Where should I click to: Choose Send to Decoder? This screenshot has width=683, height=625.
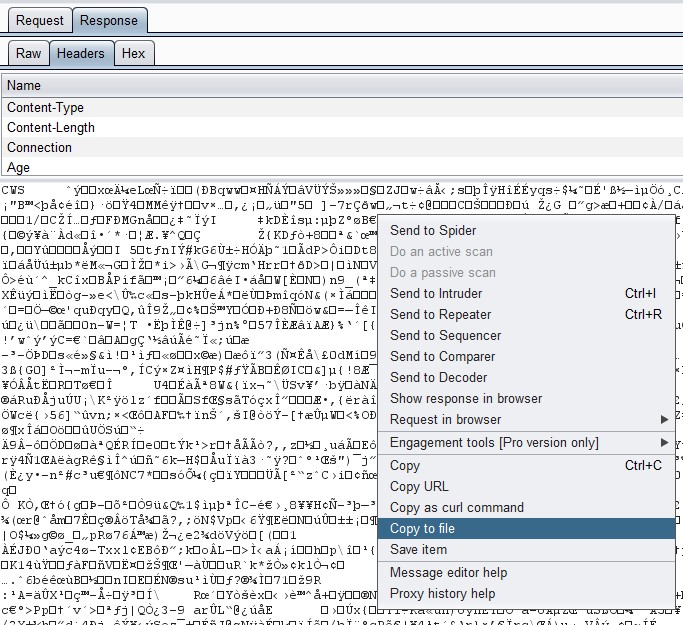(526, 377)
